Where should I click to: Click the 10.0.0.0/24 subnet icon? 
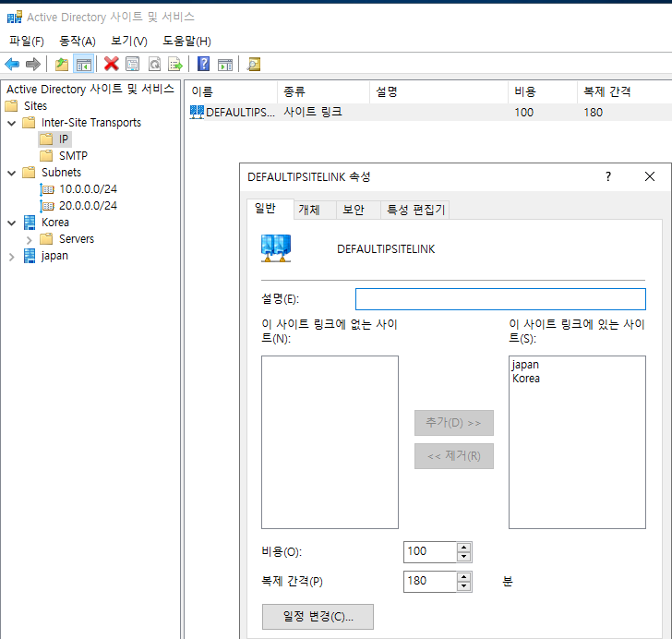pyautogui.click(x=47, y=189)
